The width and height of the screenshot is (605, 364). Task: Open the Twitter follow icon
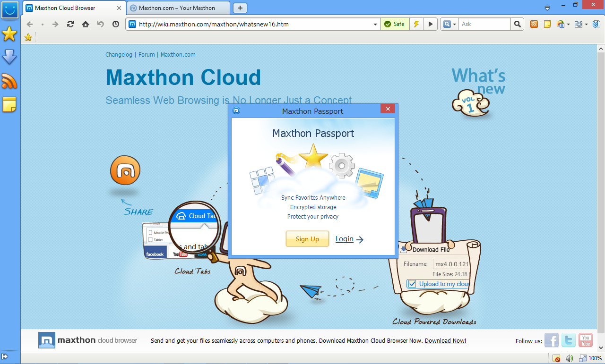pyautogui.click(x=569, y=340)
